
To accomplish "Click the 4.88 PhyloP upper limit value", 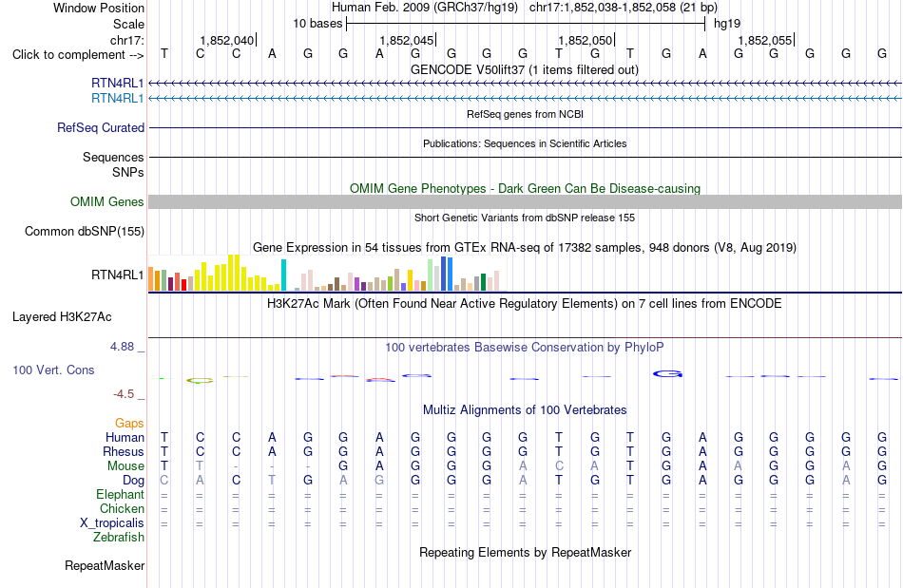I will (122, 347).
